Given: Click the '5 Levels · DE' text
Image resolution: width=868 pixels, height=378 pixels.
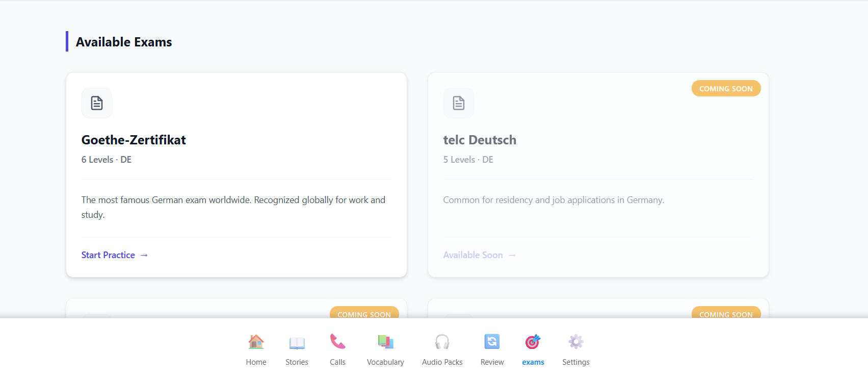Looking at the screenshot, I should click(x=468, y=160).
